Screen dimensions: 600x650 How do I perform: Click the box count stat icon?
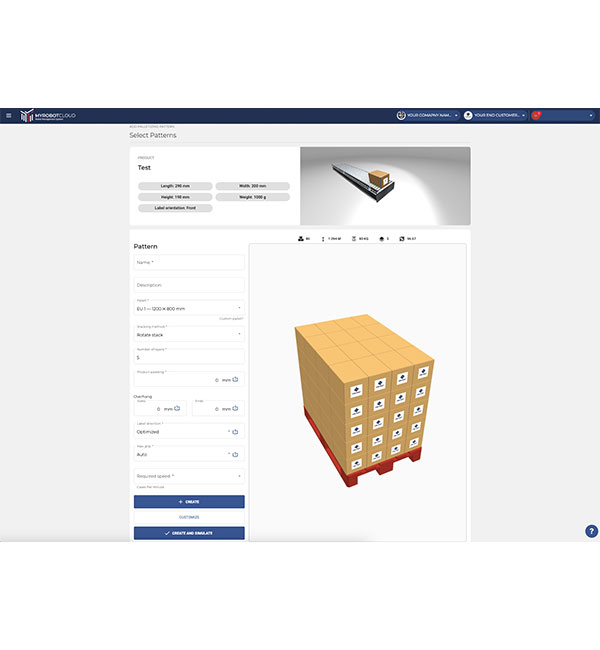coord(301,239)
